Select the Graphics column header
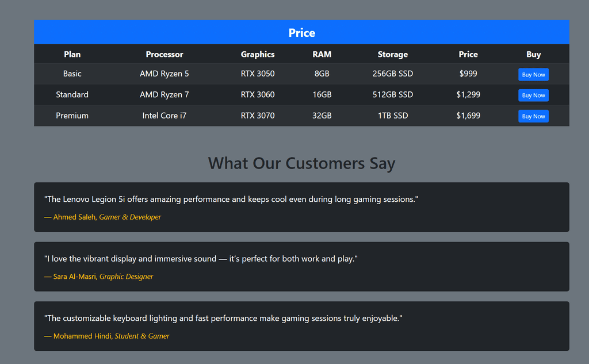The width and height of the screenshot is (589, 364). tap(258, 54)
